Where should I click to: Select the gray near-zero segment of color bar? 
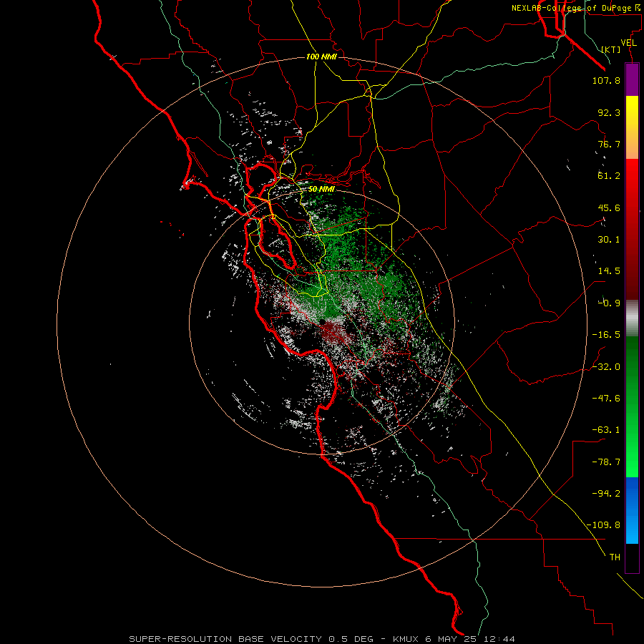[632, 318]
